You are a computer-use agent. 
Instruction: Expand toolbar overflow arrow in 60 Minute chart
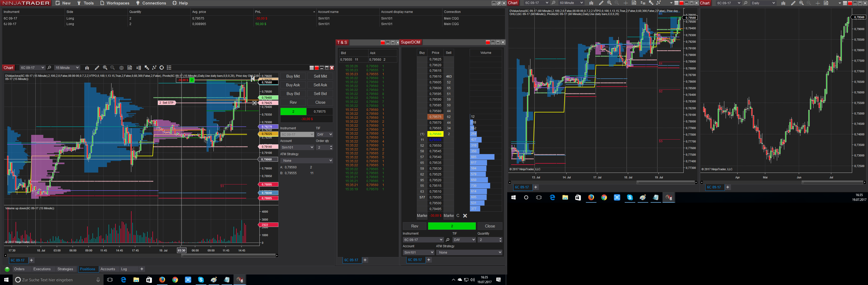pos(671,3)
